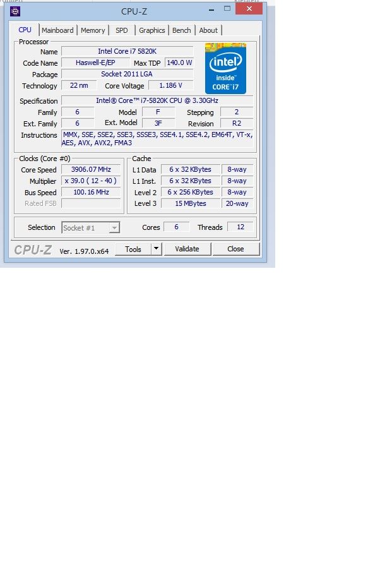Screen dimensions: 392x564
Task: Switch to the Memory tab
Action: coord(93,30)
